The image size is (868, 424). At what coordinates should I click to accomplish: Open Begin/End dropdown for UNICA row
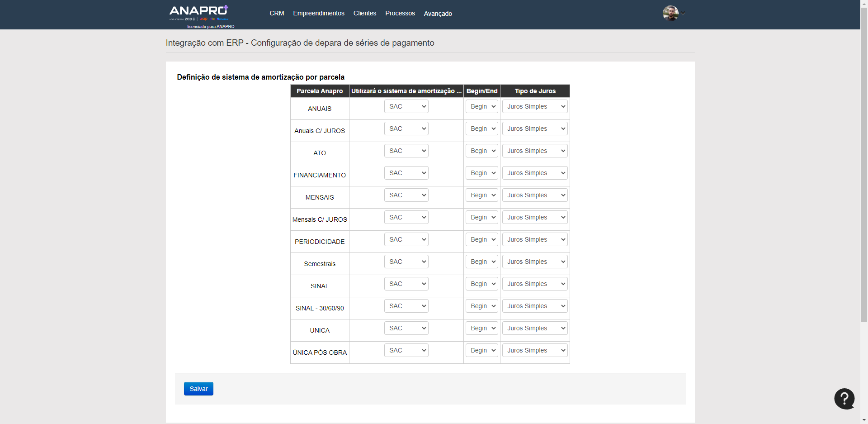click(481, 328)
